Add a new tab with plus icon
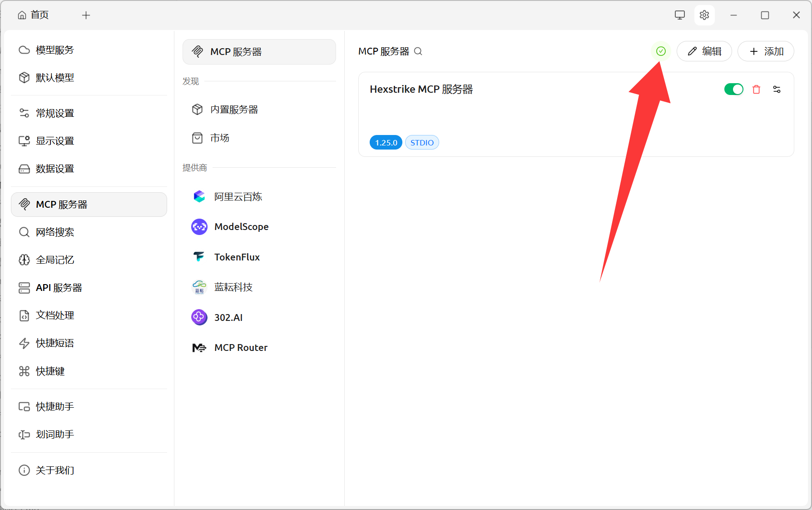The image size is (812, 510). point(86,15)
